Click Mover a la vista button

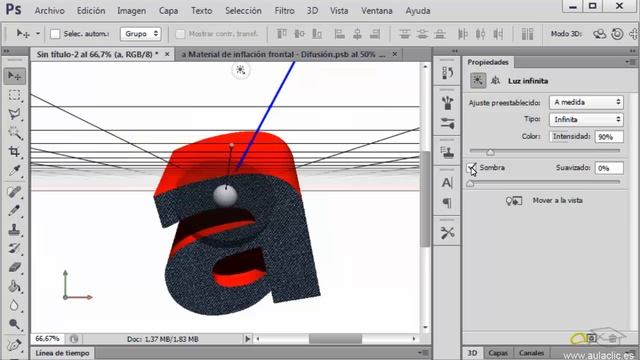tap(544, 200)
